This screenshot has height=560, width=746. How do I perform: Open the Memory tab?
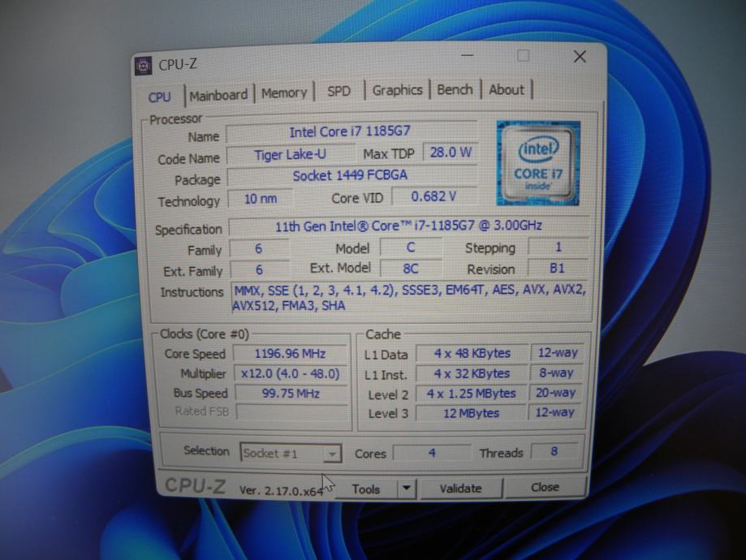point(284,93)
